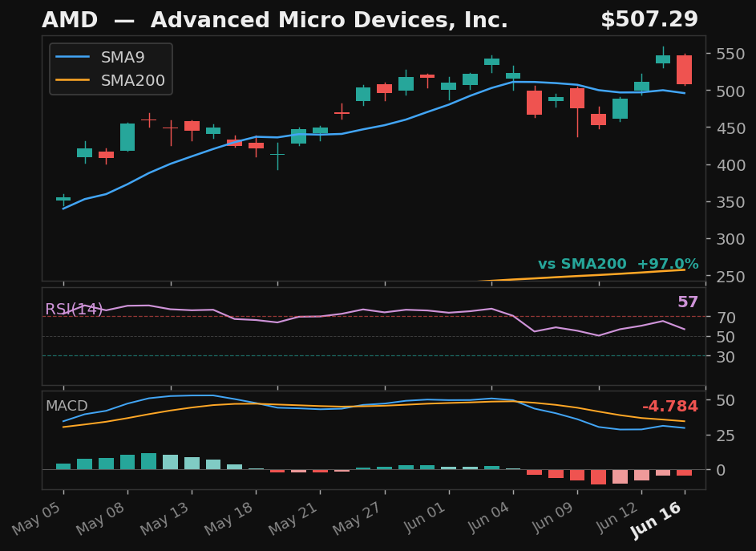
Task: Click the '500' price axis label
Action: pos(730,91)
